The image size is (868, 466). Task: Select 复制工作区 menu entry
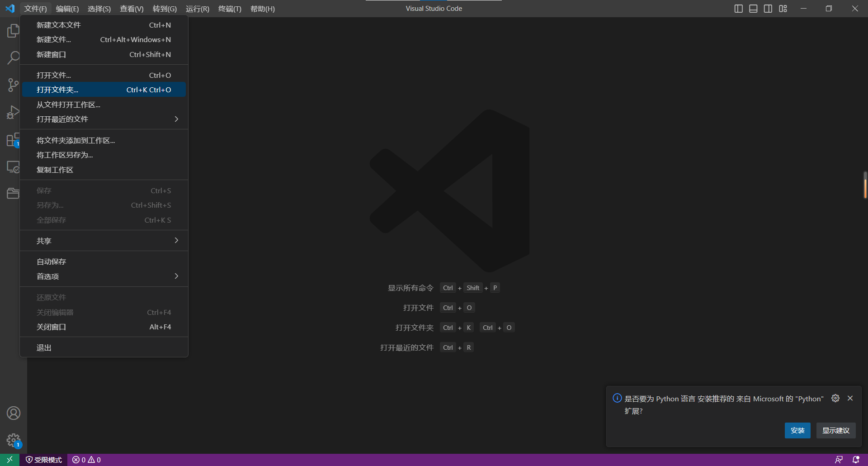click(104, 170)
